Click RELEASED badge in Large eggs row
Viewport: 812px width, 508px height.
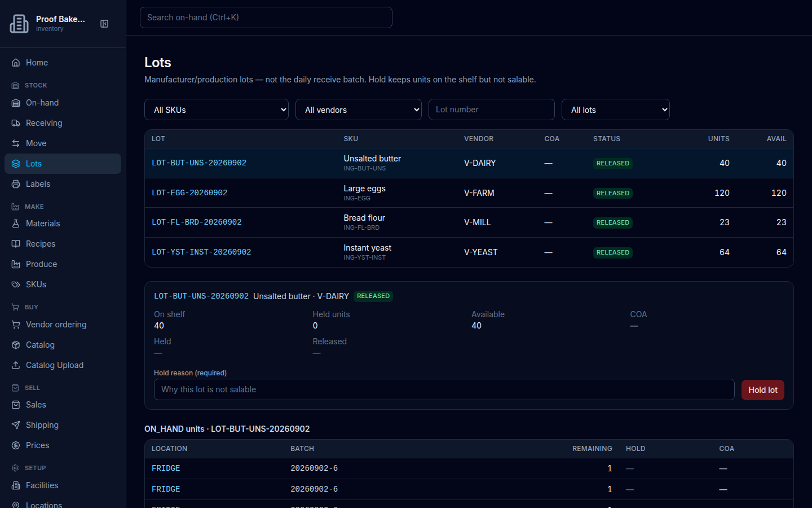(x=613, y=193)
